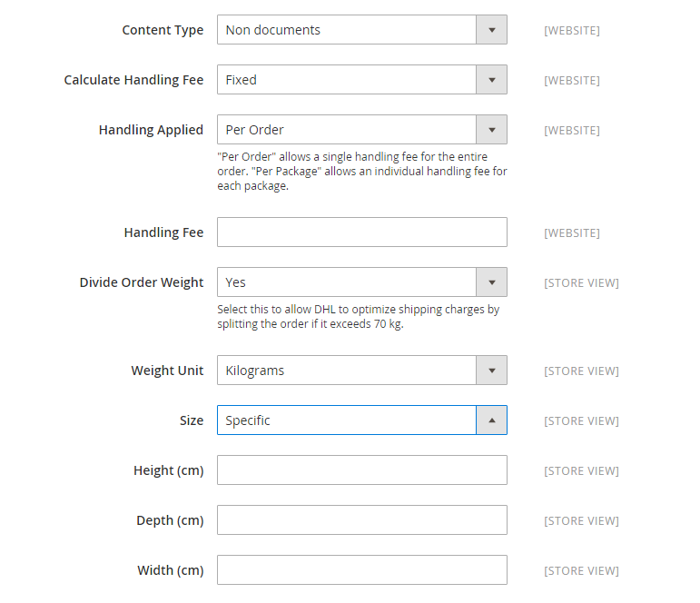Image resolution: width=700 pixels, height=603 pixels.
Task: Click the Handling Fee field label
Action: (163, 232)
